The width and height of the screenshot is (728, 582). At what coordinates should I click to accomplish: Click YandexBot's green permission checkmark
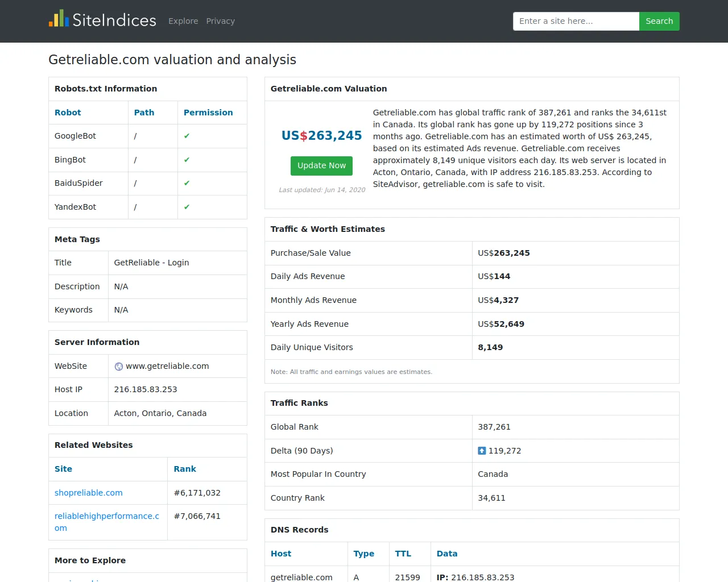pos(187,207)
